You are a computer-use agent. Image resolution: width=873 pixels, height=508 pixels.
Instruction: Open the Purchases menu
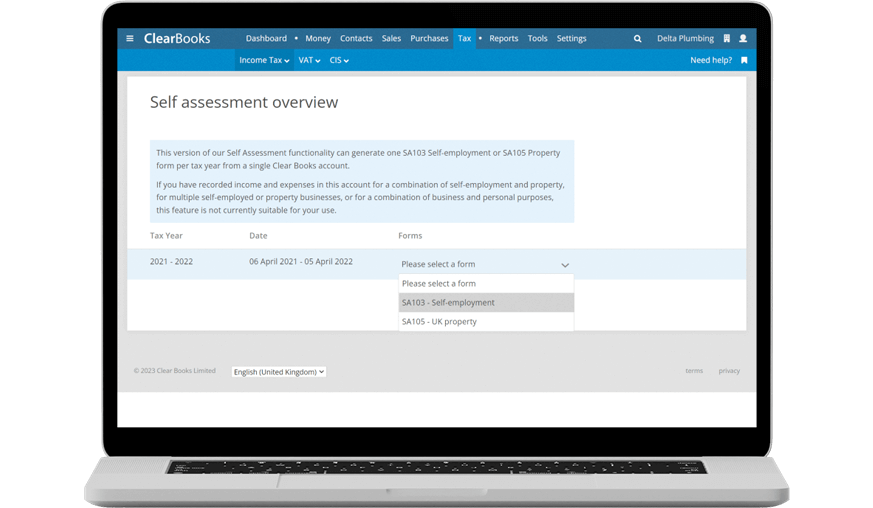429,38
